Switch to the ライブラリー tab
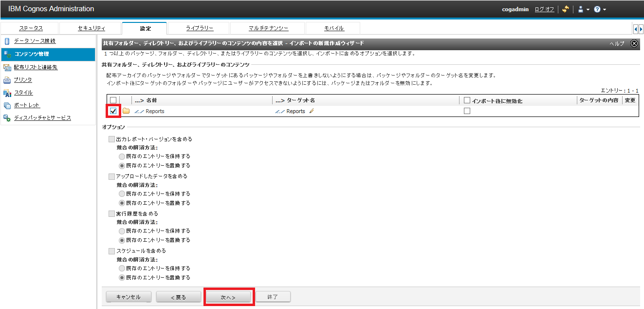Viewport: 644px width, 309px height. 200,28
